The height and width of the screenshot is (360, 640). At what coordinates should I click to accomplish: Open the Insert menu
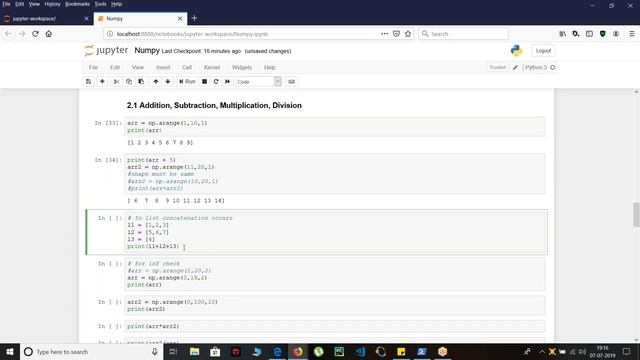tap(163, 67)
